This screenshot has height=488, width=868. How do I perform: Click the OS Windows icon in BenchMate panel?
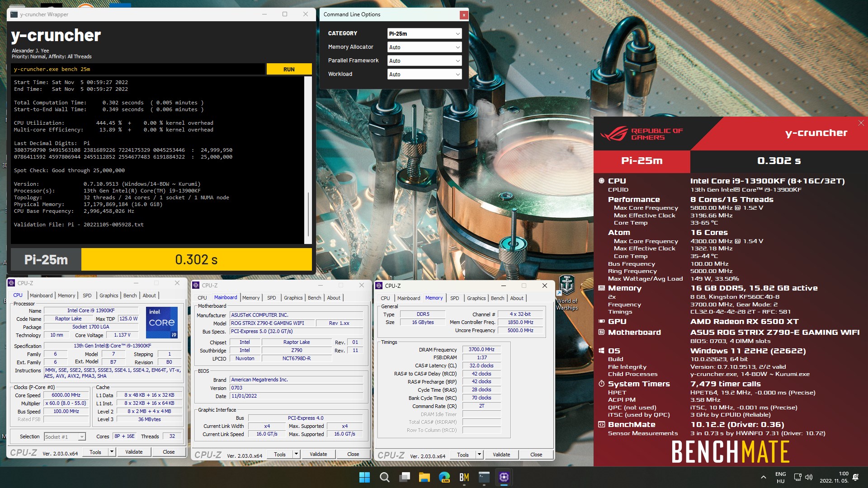(601, 351)
